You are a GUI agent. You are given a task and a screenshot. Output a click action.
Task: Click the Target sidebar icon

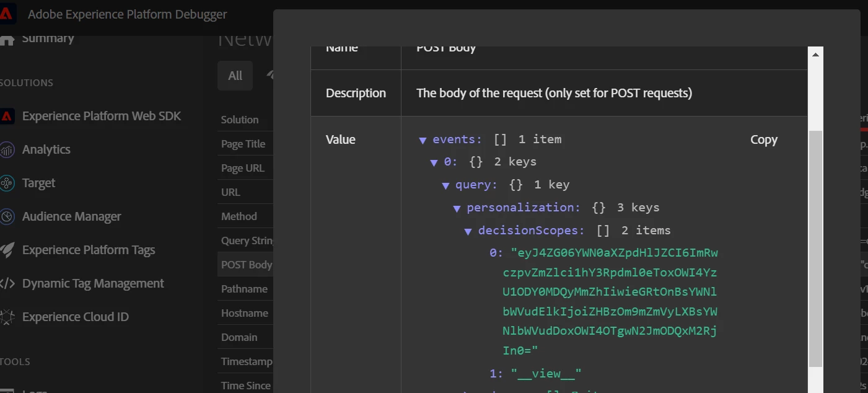pos(7,183)
